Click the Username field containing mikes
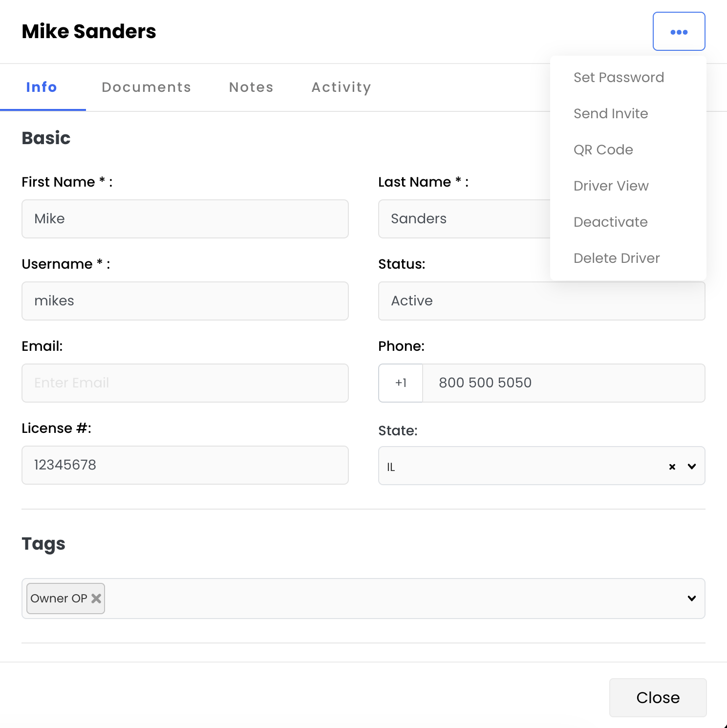This screenshot has height=728, width=727. pyautogui.click(x=185, y=301)
